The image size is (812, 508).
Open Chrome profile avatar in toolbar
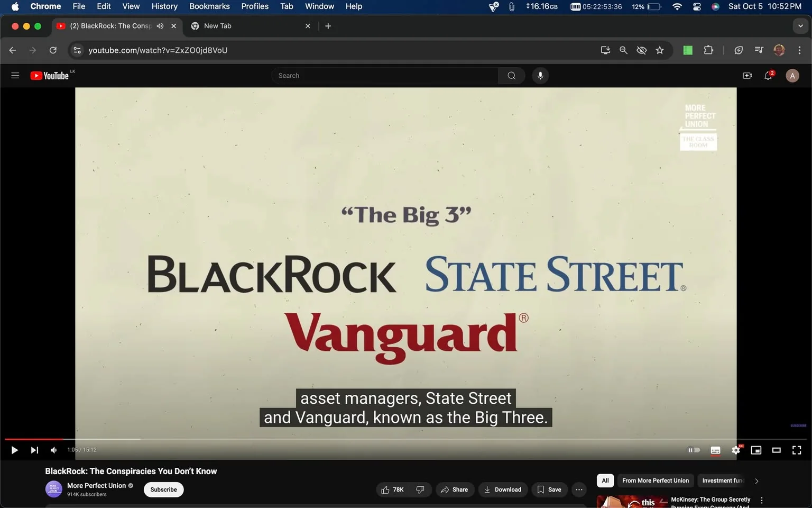pos(779,50)
